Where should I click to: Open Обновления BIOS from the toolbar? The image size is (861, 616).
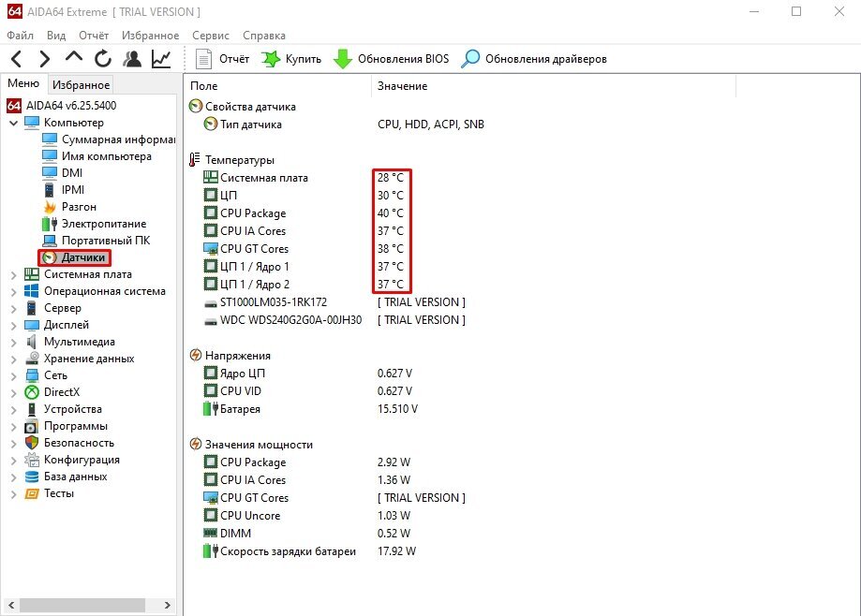[x=391, y=59]
